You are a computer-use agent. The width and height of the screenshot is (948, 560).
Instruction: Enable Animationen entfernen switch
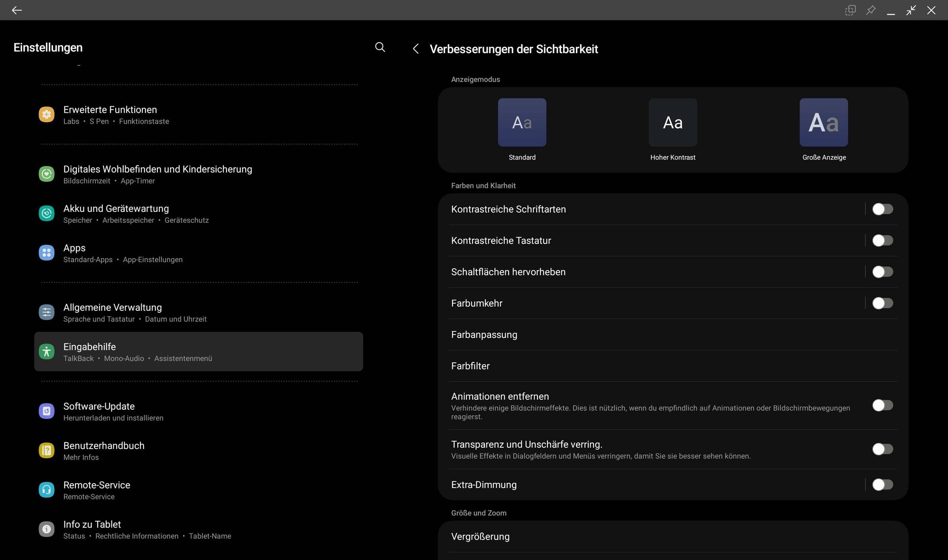883,406
